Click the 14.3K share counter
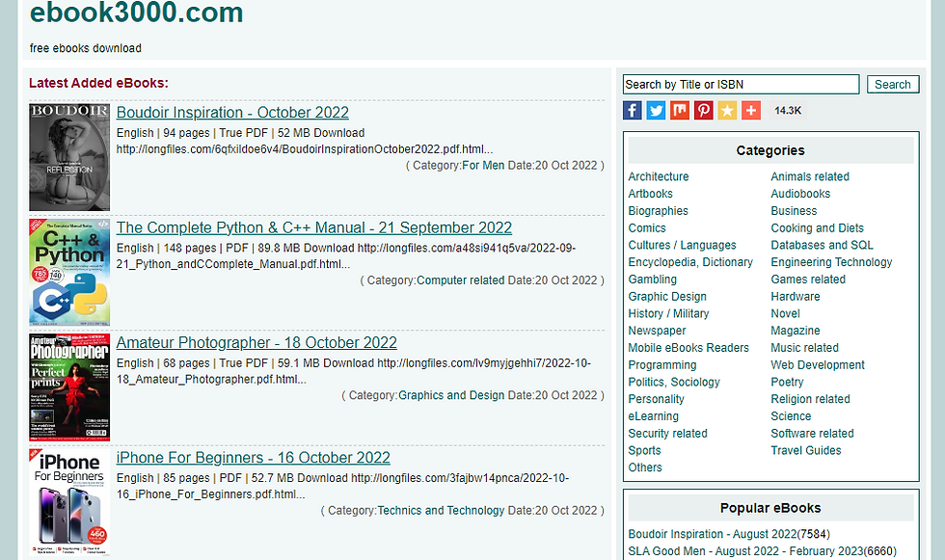This screenshot has width=945, height=560. [x=788, y=110]
